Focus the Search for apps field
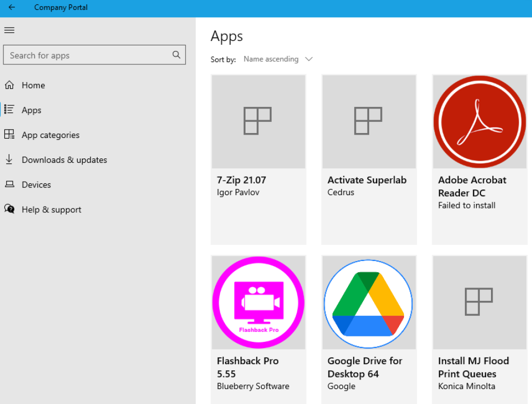 click(94, 55)
